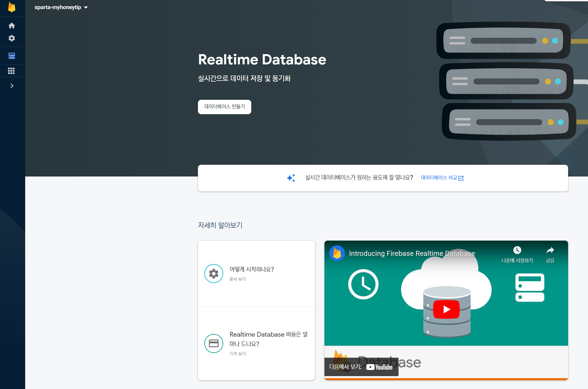Click the 문서 보기 link
This screenshot has height=389, width=588.
click(x=238, y=279)
